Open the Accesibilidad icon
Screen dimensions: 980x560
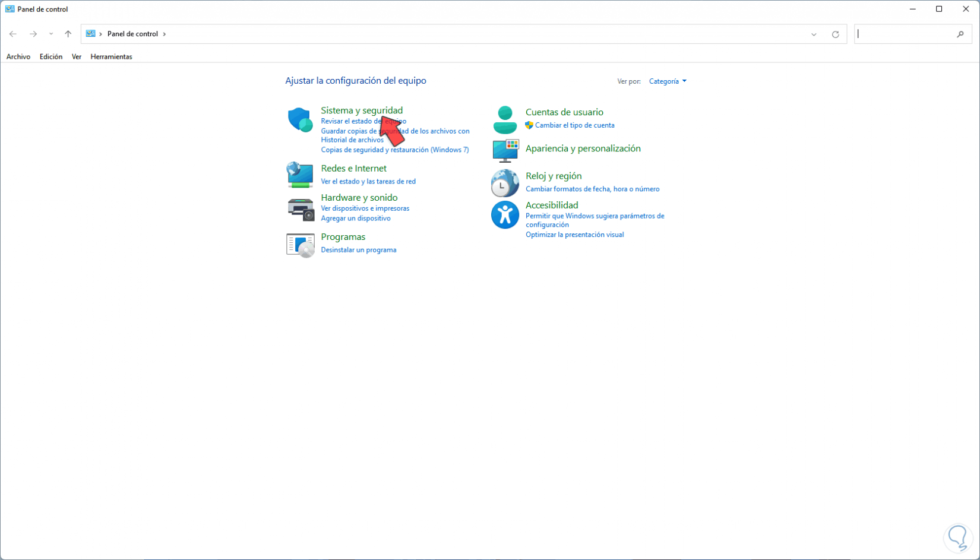pyautogui.click(x=505, y=214)
